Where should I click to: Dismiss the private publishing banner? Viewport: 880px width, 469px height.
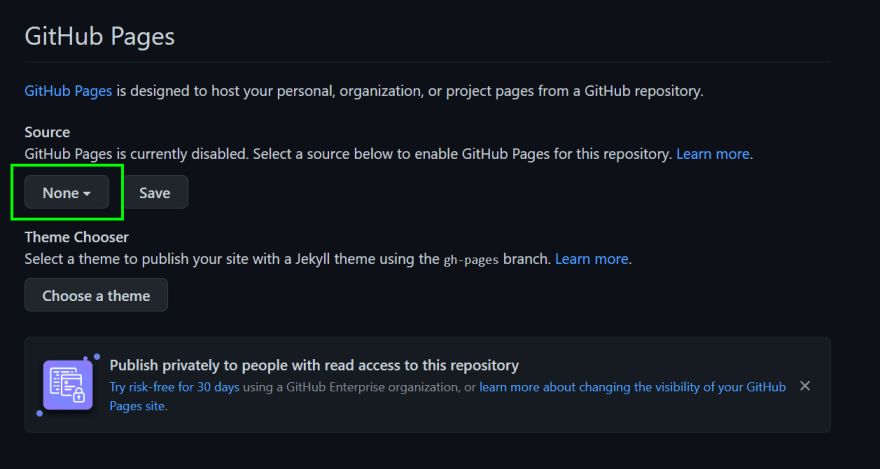pyautogui.click(x=805, y=386)
